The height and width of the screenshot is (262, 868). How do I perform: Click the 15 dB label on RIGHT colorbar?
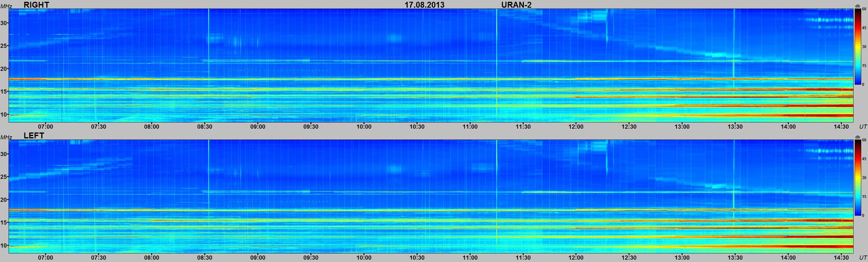[864, 66]
